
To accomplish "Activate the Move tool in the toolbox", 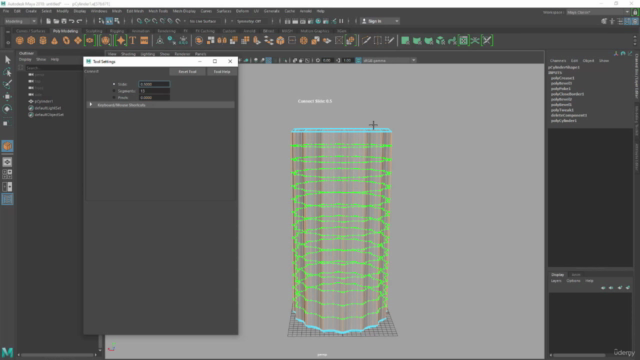I will point(7,97).
